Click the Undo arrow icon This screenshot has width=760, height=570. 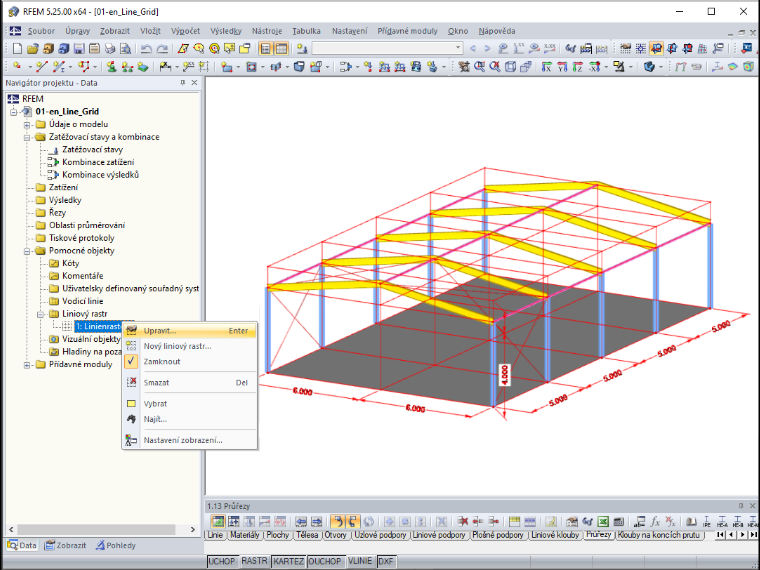coord(146,48)
